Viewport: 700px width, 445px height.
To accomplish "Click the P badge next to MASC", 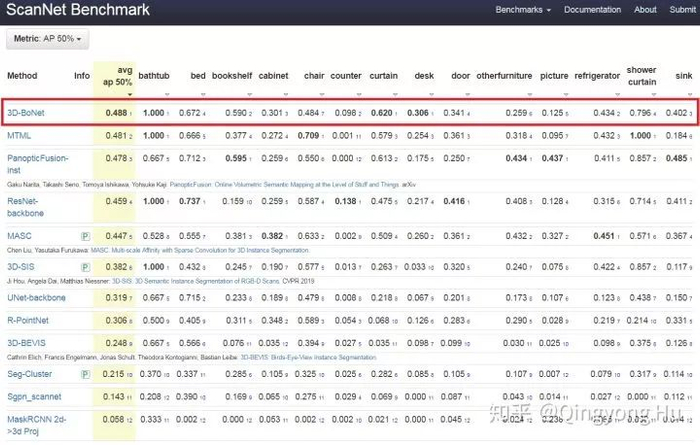I will [x=85, y=236].
